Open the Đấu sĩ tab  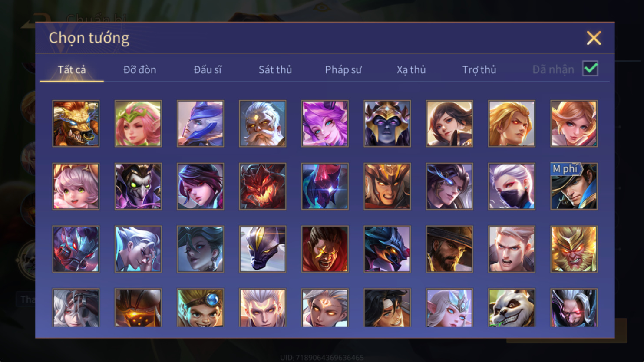(x=208, y=69)
